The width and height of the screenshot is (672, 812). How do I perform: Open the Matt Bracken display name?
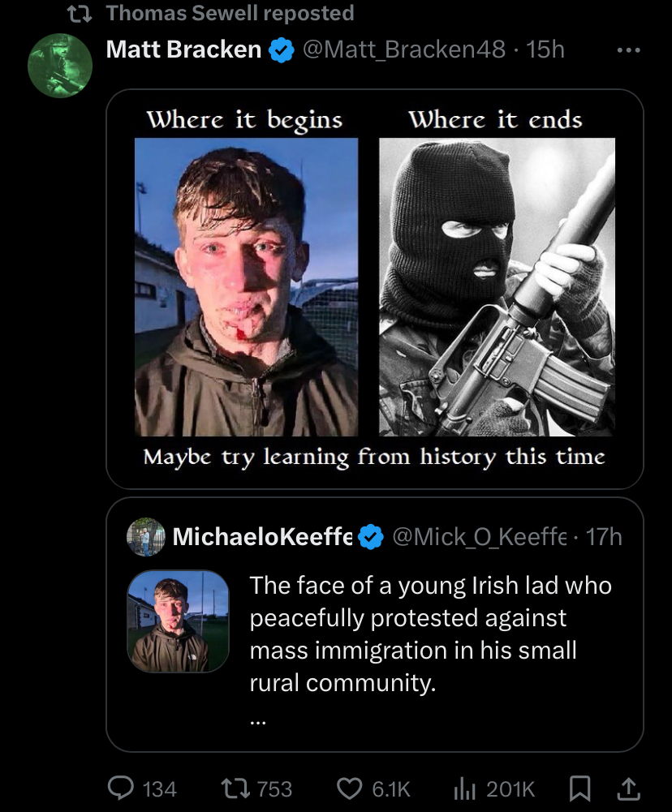click(184, 49)
